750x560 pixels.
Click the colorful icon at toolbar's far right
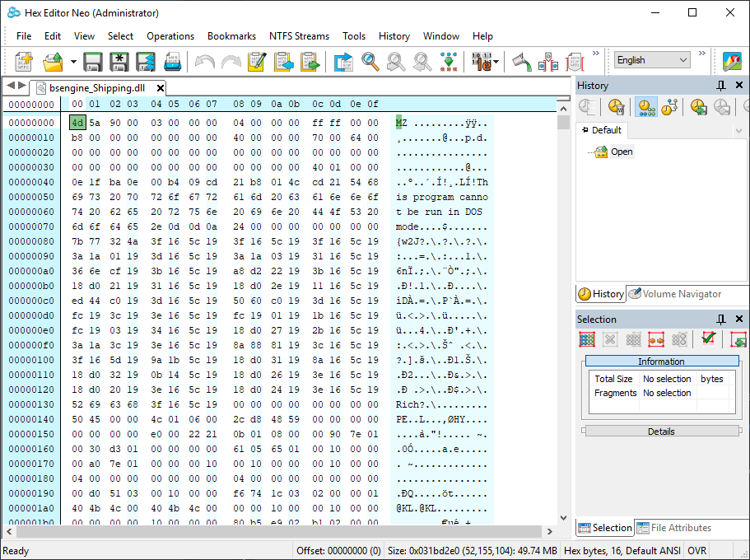tap(731, 61)
